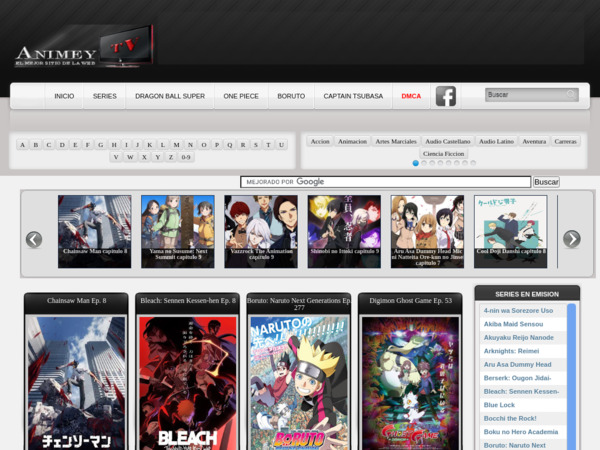This screenshot has width=600, height=450.
Task: Open the ONE PIECE menu item
Action: coord(241,96)
